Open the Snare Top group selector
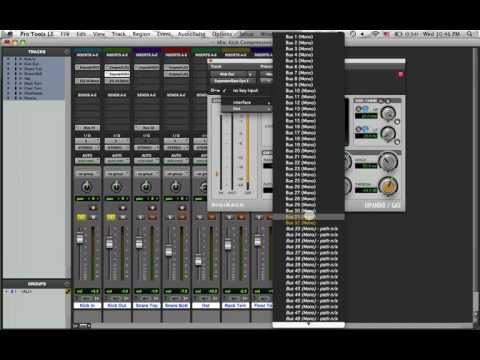This screenshot has width=480, height=360. (x=147, y=174)
